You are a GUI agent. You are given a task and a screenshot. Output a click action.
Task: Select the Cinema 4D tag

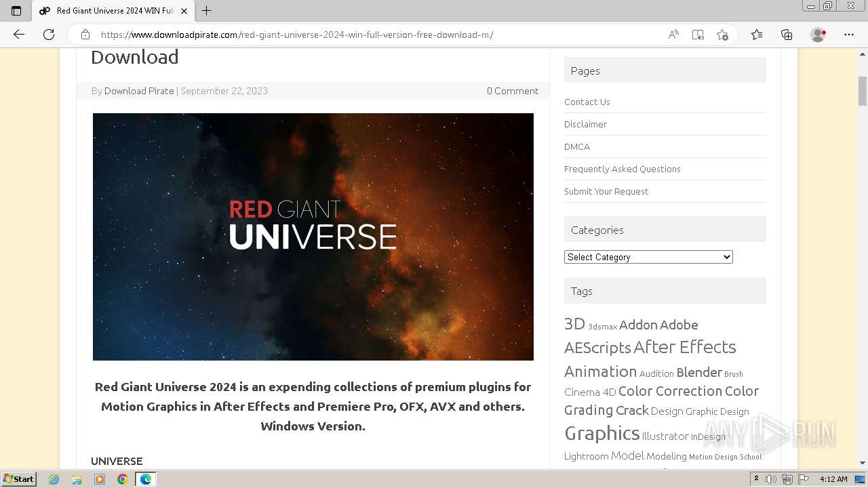[590, 392]
